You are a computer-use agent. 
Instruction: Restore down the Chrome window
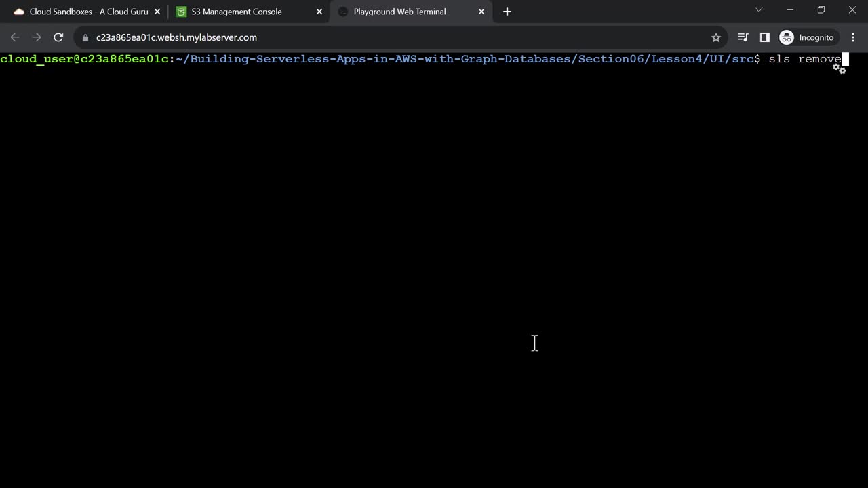821,10
